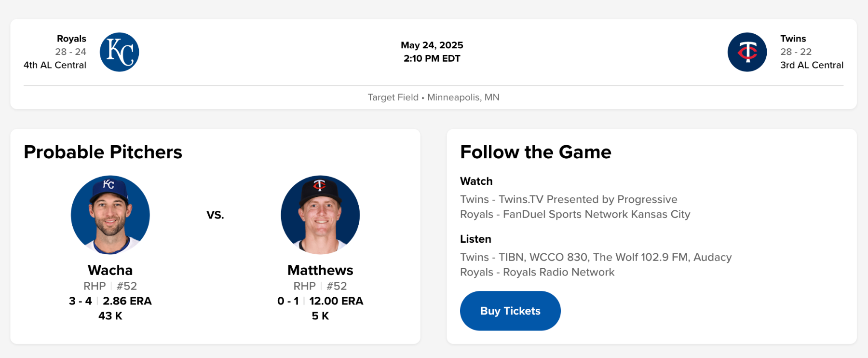
Task: Click the Matthews pitcher name
Action: click(x=320, y=270)
